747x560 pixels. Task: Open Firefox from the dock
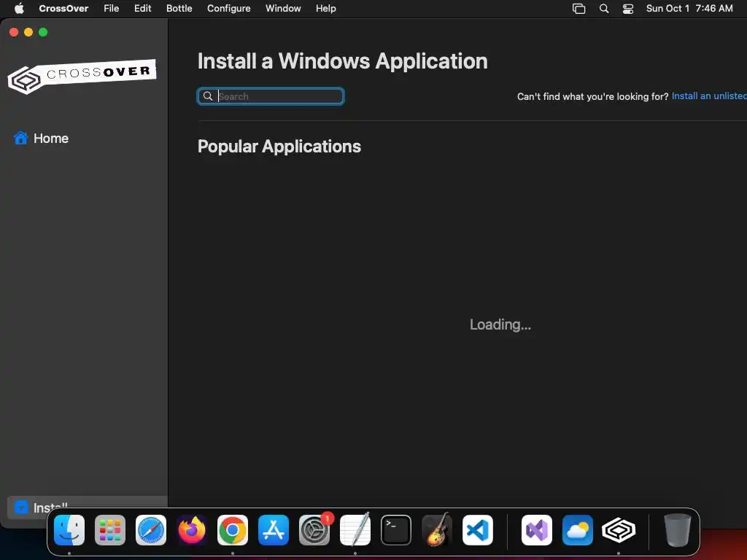(x=192, y=530)
